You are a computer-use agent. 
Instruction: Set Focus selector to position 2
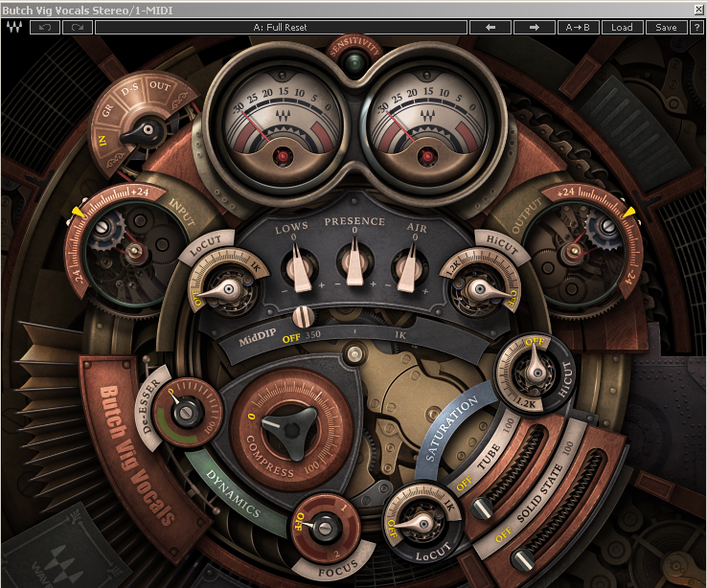337,554
